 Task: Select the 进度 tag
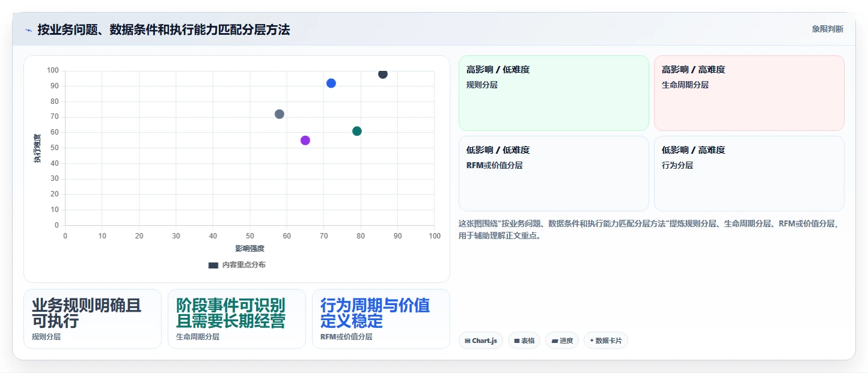(562, 341)
